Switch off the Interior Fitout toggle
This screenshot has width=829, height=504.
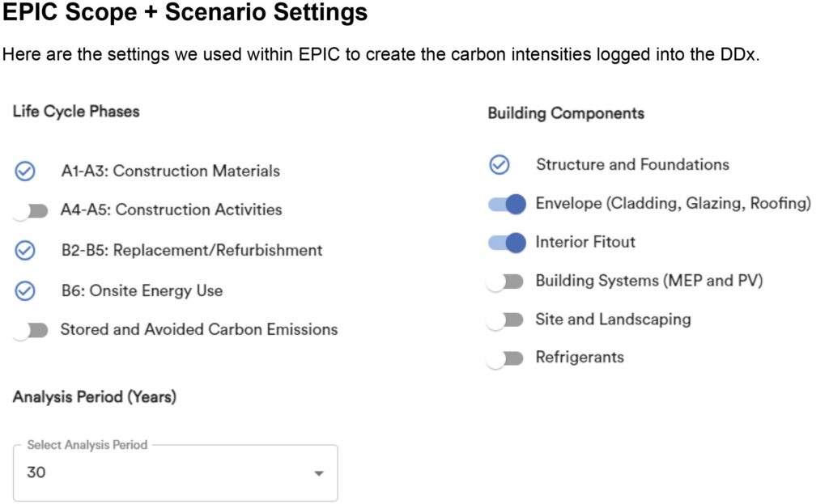click(x=507, y=242)
